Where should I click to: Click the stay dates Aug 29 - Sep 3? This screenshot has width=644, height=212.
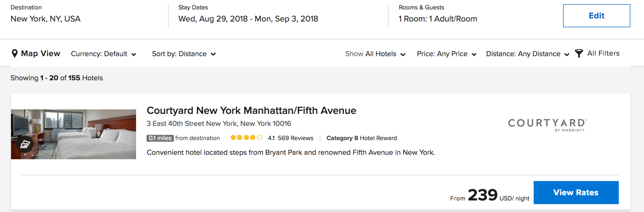click(x=248, y=19)
